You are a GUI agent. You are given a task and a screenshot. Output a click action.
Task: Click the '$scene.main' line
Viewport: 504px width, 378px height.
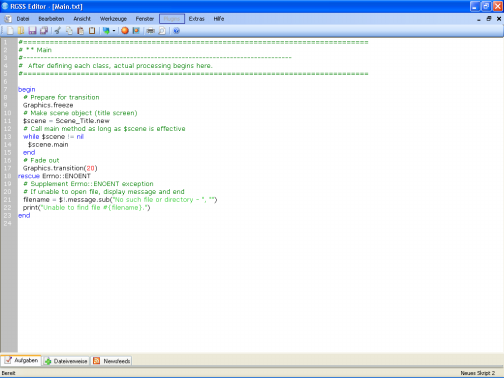48,145
